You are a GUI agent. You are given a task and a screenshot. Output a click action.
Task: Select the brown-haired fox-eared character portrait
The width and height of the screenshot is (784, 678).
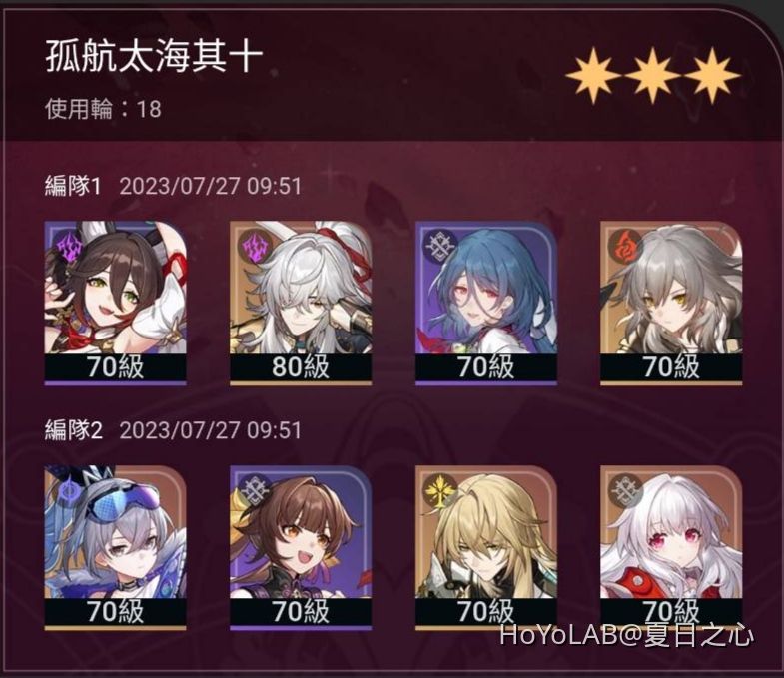(116, 303)
